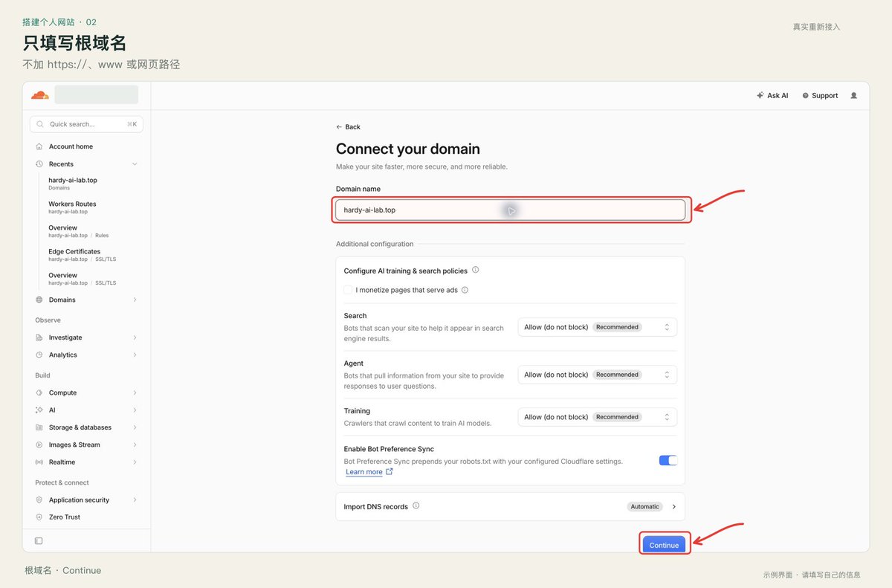Click the info icon after monetize pages text
892x588 pixels.
tap(465, 290)
